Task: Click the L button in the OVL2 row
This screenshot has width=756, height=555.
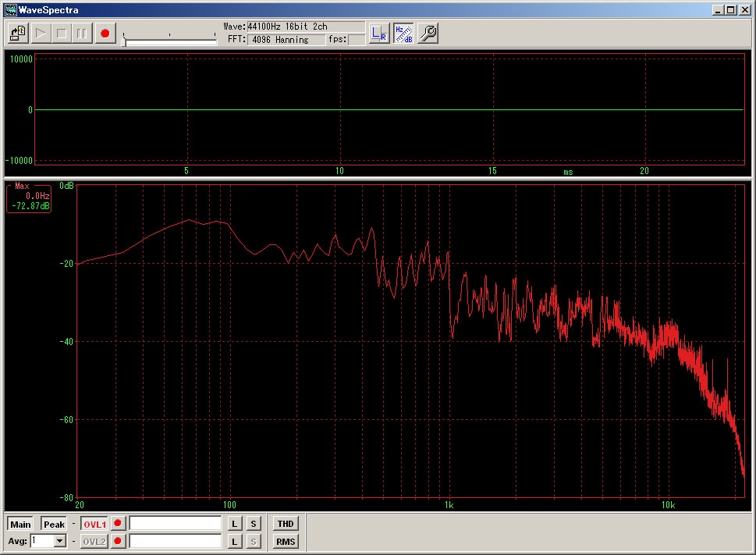Action: pos(234,542)
